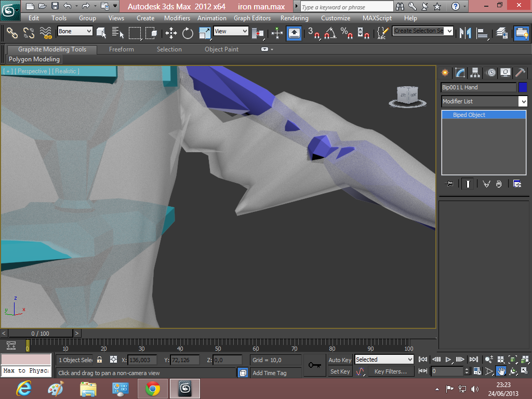The image size is (532, 399).
Task: Toggle Percent Snap
Action: pos(347,33)
